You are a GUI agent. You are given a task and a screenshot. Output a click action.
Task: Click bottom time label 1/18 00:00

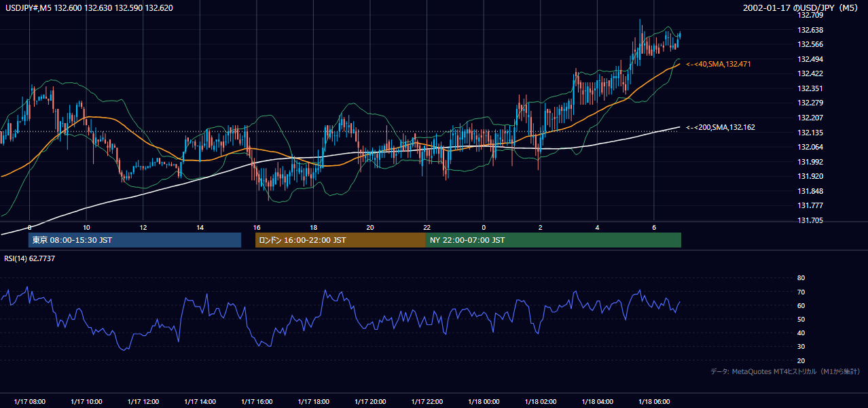pyautogui.click(x=484, y=402)
